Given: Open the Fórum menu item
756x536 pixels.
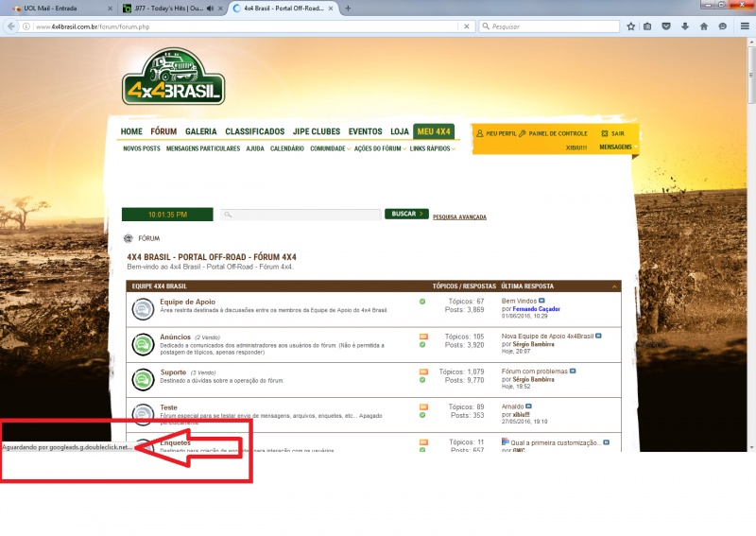Looking at the screenshot, I should (163, 131).
